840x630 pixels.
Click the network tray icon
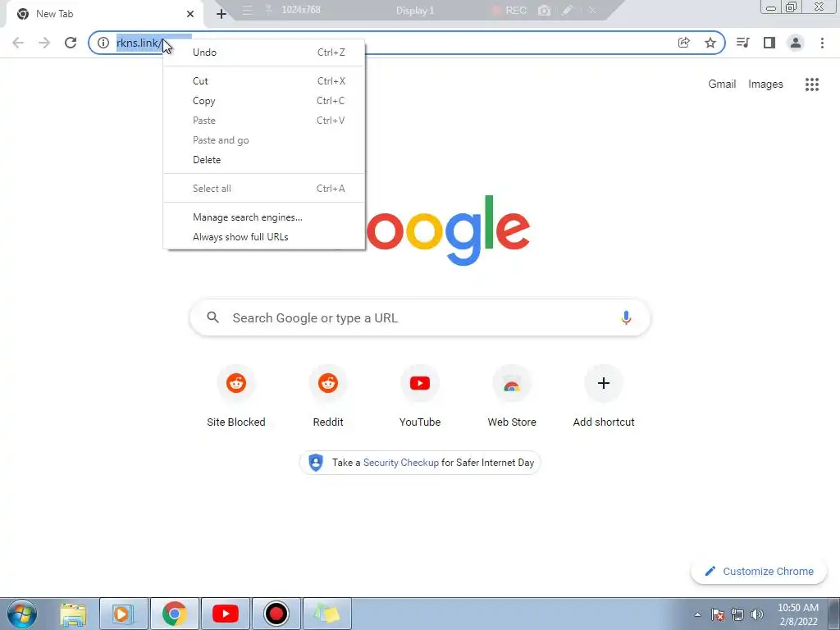coord(737,614)
